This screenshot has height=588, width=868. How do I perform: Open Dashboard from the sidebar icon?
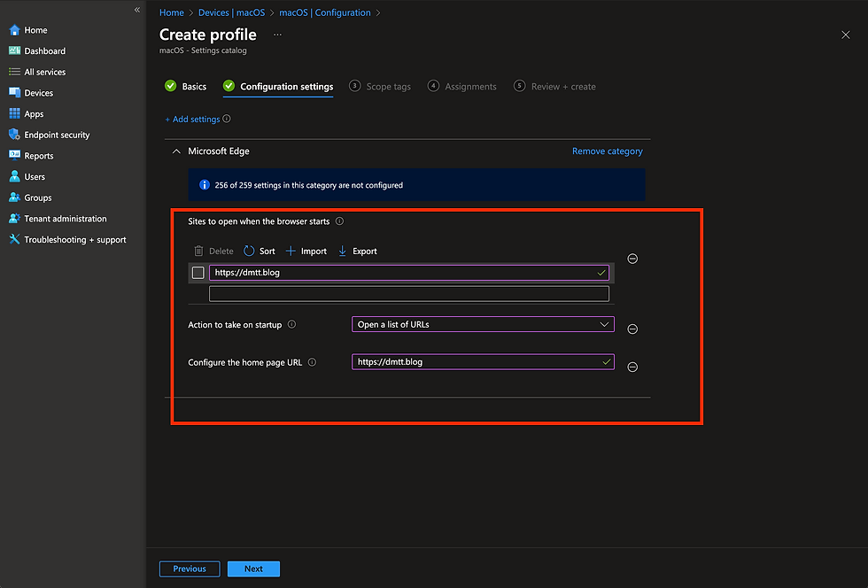tap(14, 51)
